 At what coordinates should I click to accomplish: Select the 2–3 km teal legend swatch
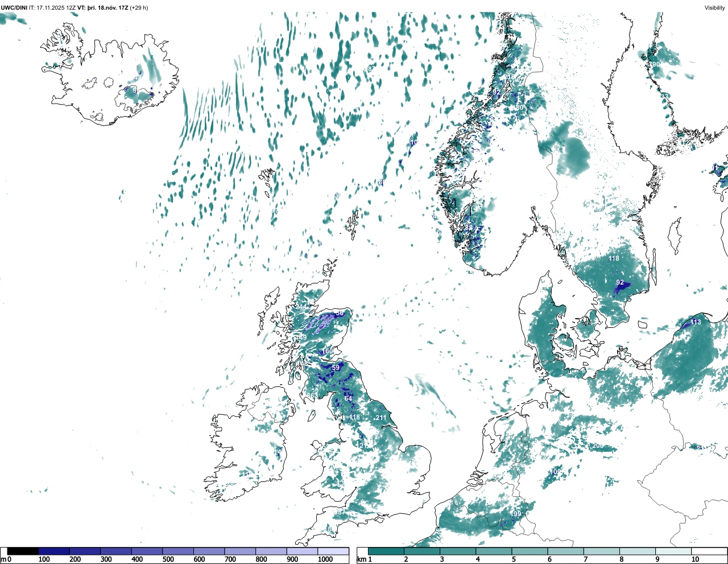(x=421, y=551)
